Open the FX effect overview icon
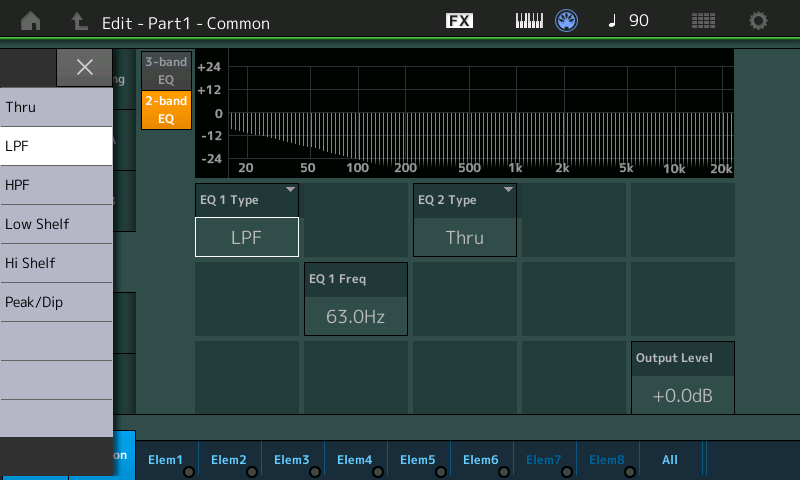Viewport: 800px width, 480px height. tap(459, 21)
